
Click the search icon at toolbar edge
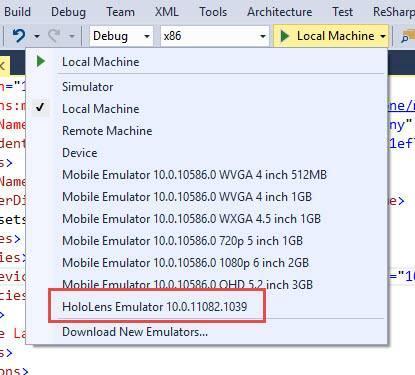pyautogui.click(x=405, y=36)
